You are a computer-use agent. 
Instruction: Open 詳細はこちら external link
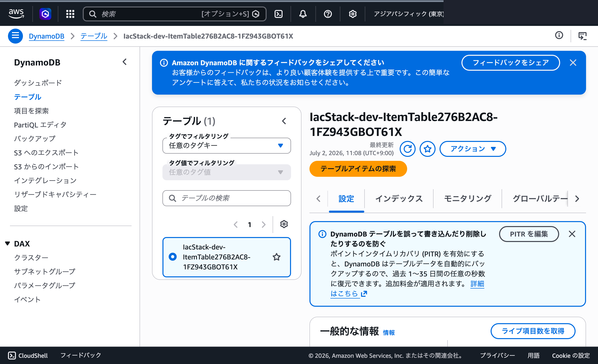349,294
